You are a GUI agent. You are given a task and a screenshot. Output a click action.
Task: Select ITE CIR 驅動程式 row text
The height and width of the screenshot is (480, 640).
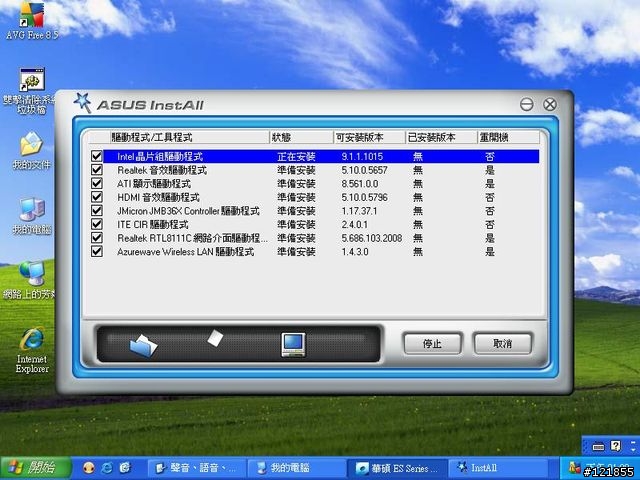(x=153, y=224)
